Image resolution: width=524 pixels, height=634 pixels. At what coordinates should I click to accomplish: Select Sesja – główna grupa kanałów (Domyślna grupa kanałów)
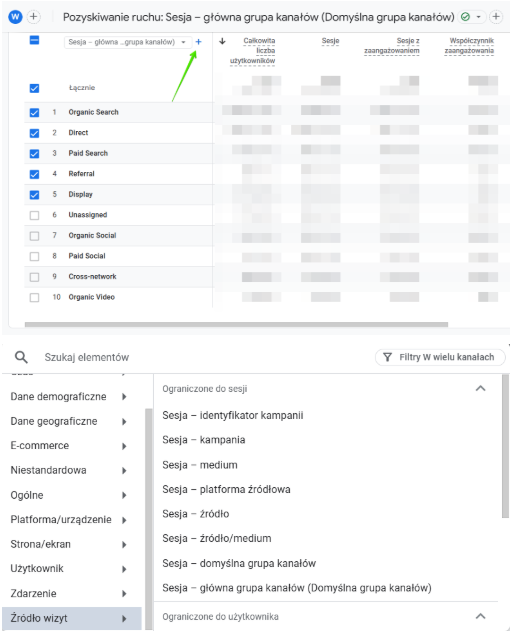coord(297,588)
